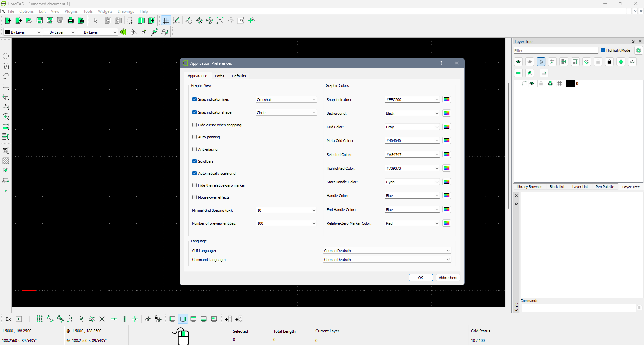Uncheck the Scrollbars option
The width and height of the screenshot is (644, 345).
click(x=194, y=161)
